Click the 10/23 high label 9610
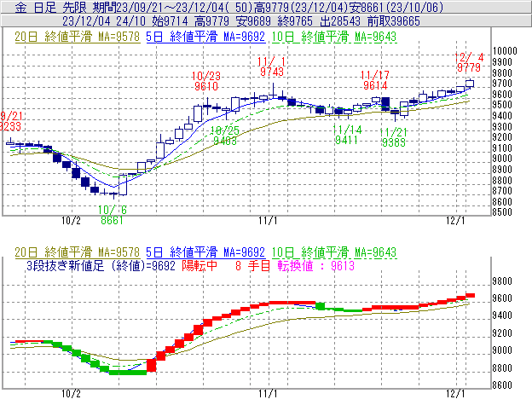 click(206, 86)
